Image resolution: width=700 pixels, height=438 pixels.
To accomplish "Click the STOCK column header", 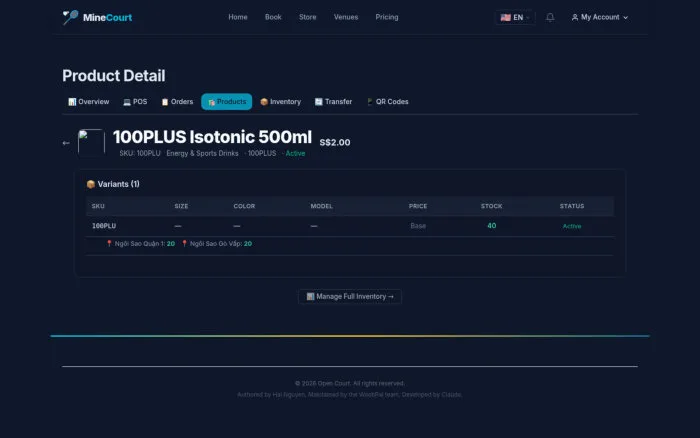I will [492, 206].
